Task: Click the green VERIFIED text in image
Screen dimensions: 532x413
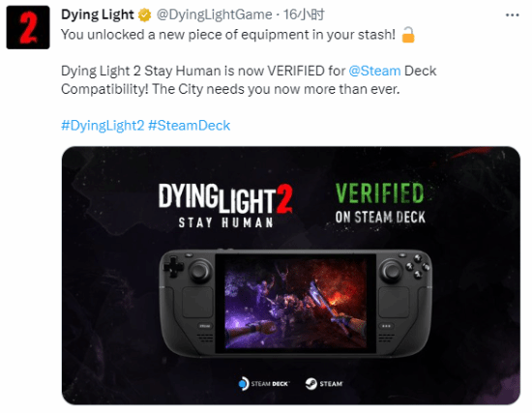Action: (x=380, y=192)
